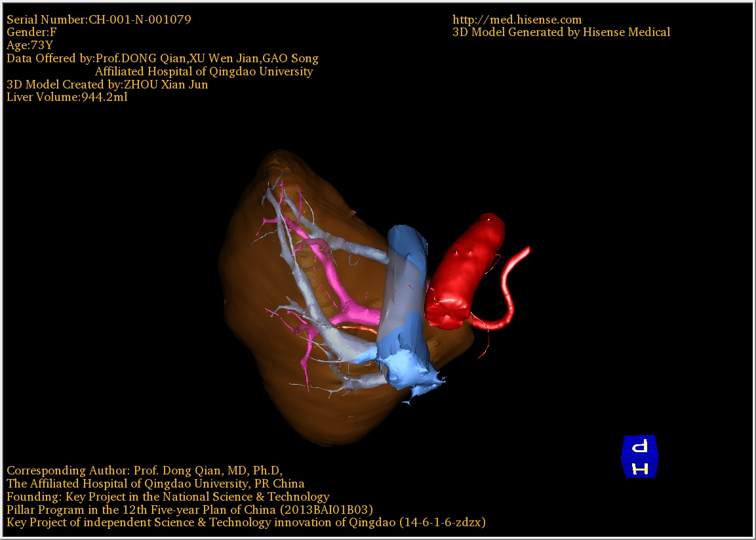Click 'Data Offered by:Prof.DONG Qian' line
The height and width of the screenshot is (540, 756).
[x=163, y=58]
